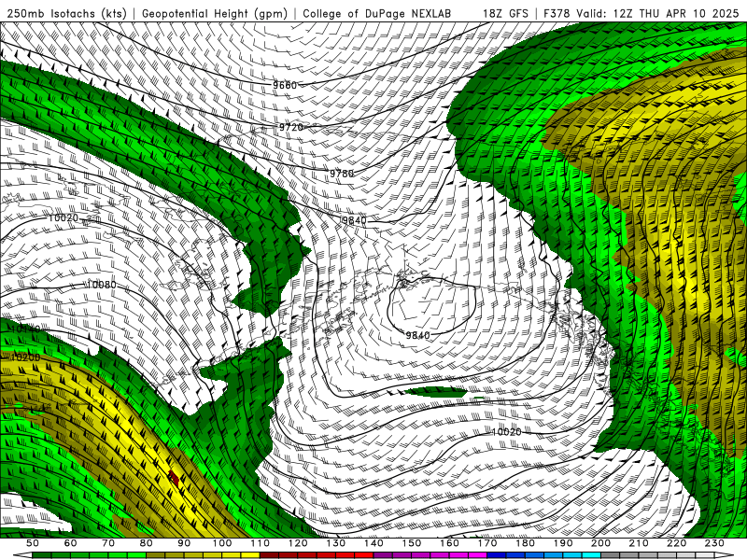
Task: Click the 230 label on the color scale
Action: [714, 543]
